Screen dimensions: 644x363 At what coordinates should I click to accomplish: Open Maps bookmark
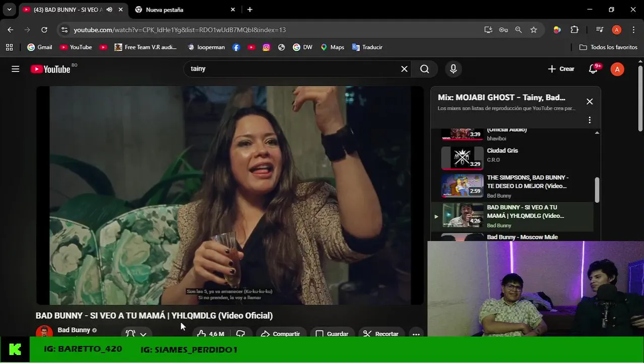[x=332, y=47]
